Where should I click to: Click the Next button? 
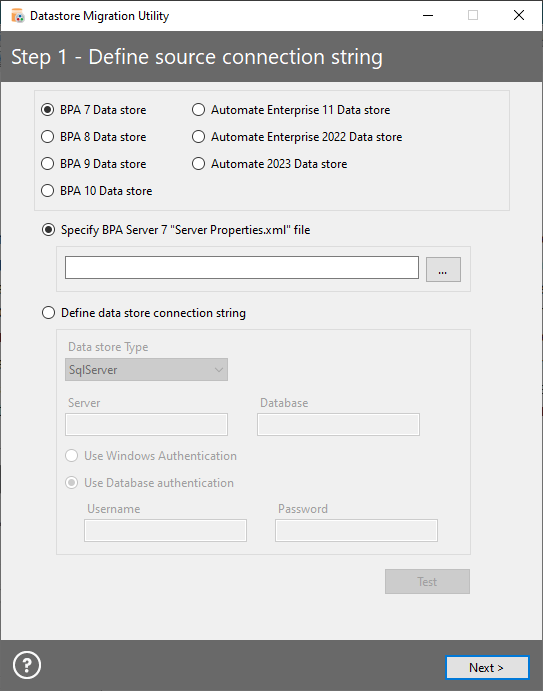click(x=487, y=668)
